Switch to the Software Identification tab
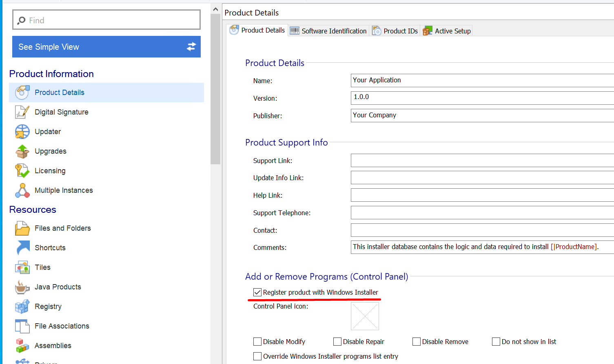This screenshot has height=364, width=614. coord(329,31)
